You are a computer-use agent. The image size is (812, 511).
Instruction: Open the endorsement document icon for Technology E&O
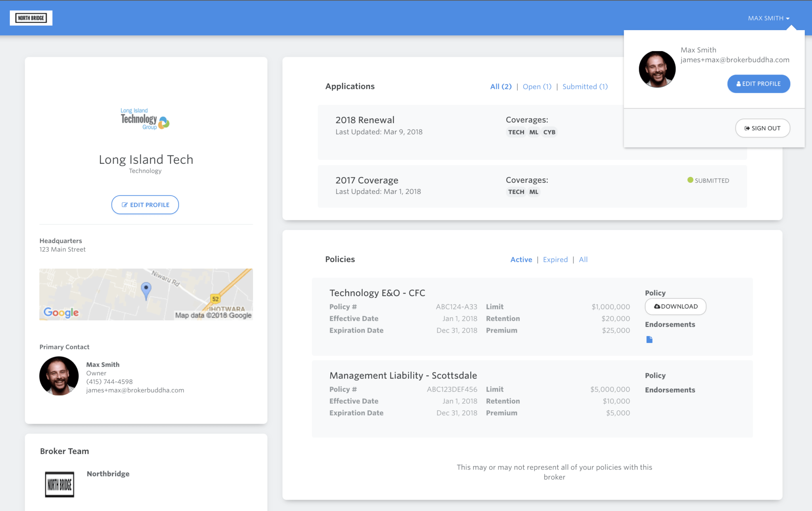click(649, 339)
